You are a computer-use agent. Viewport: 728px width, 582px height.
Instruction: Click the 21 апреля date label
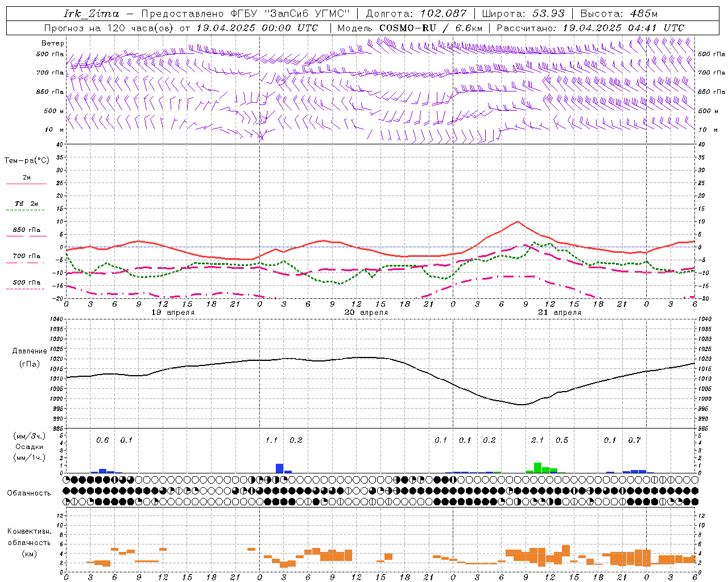click(x=560, y=313)
